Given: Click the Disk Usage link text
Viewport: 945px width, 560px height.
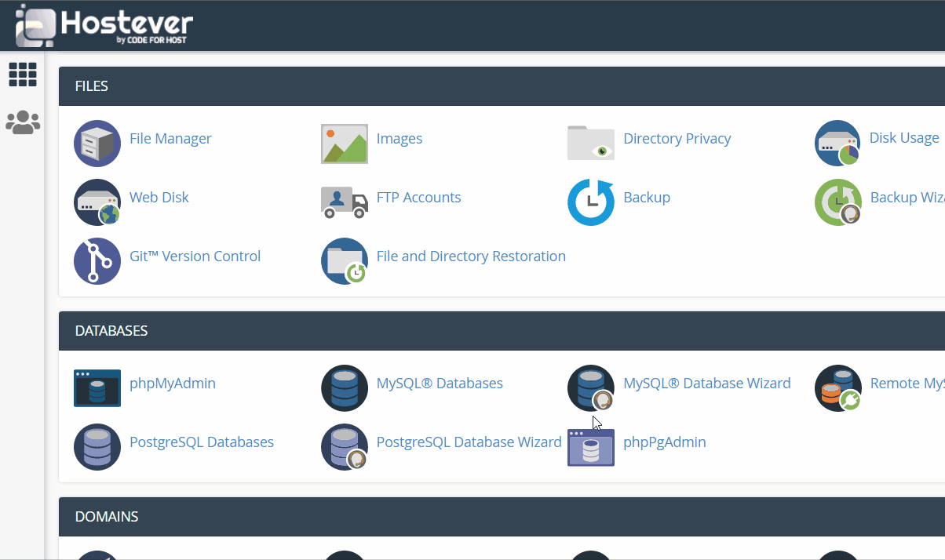Looking at the screenshot, I should tap(904, 138).
